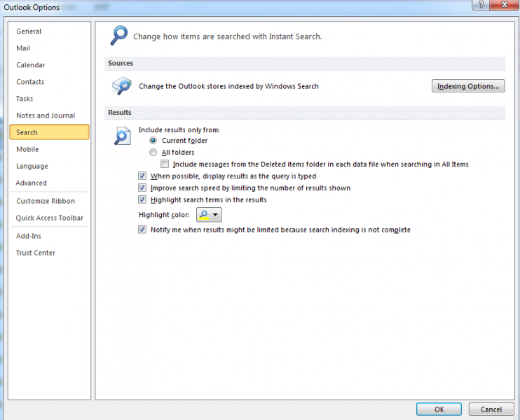Click the Windows Search stores icon
The width and height of the screenshot is (520, 420).
[x=121, y=86]
